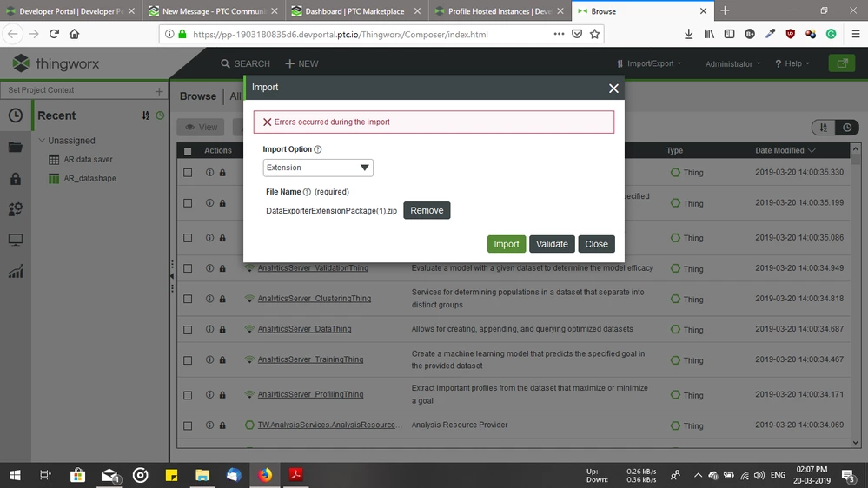This screenshot has height=488, width=868.
Task: Toggle the select-all checkbox in table header
Action: click(188, 151)
